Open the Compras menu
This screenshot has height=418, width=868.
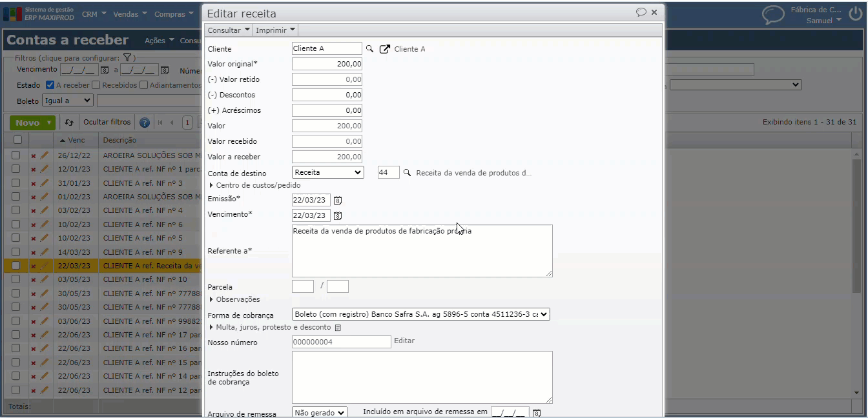(x=174, y=14)
